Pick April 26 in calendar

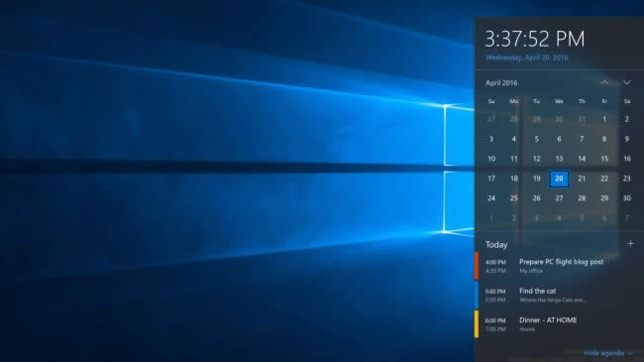click(x=536, y=198)
